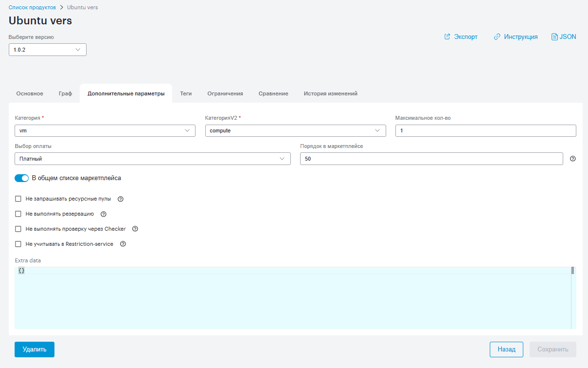Click Сохранить button
Image resolution: width=588 pixels, height=368 pixels.
click(553, 350)
